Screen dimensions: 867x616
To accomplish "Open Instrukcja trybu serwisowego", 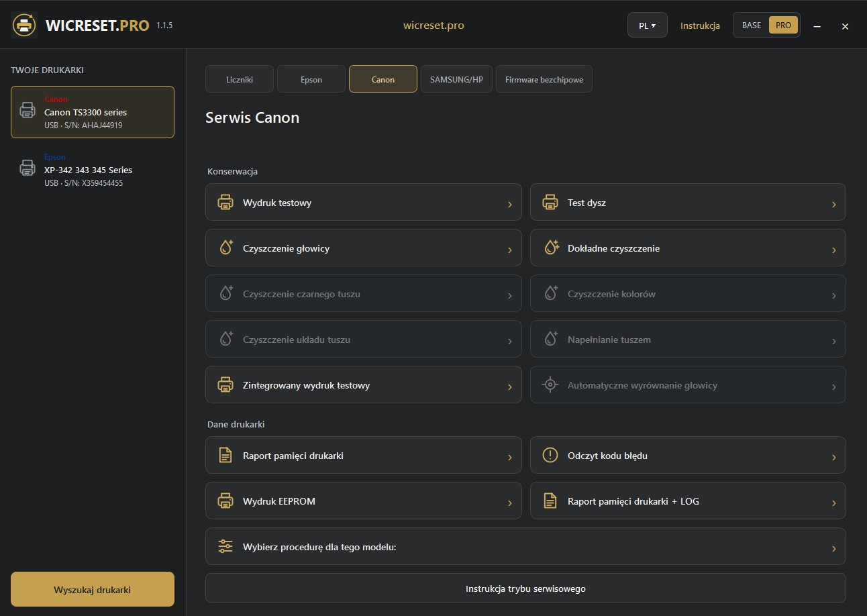I will (x=525, y=588).
